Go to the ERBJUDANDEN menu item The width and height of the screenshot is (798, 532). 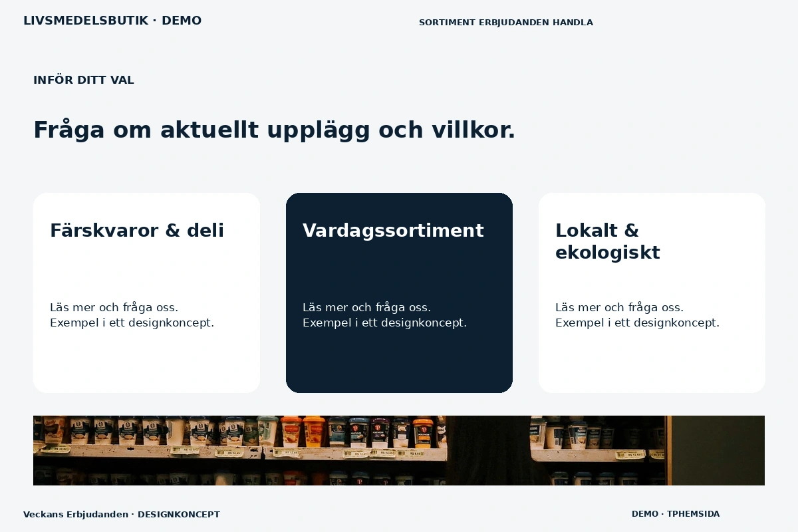pos(513,23)
